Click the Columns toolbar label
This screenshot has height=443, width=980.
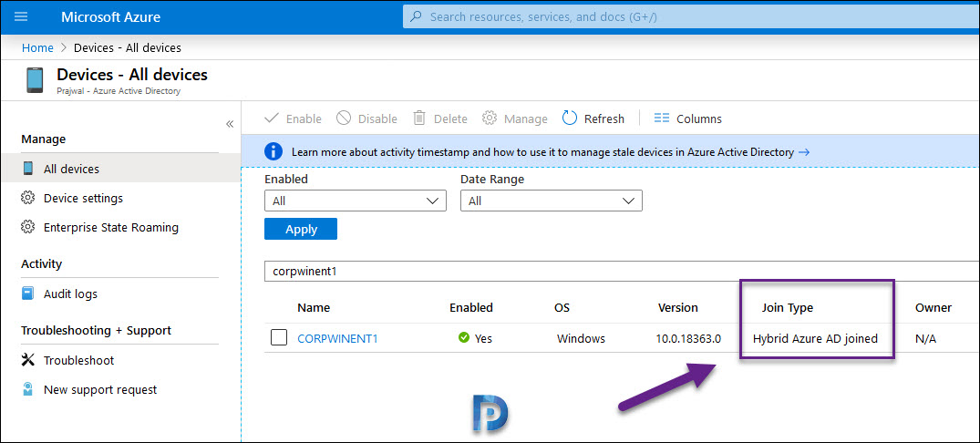699,118
